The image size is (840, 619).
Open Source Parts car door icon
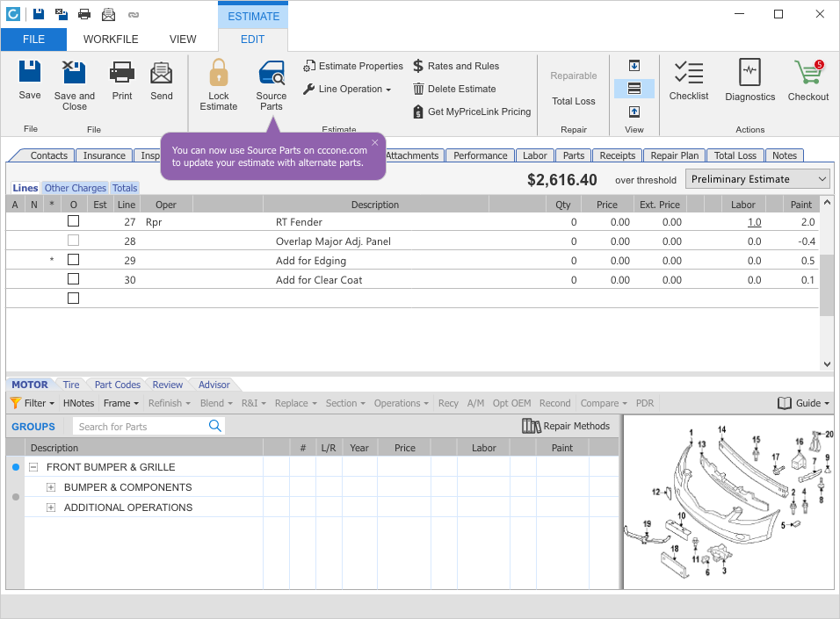[x=272, y=73]
